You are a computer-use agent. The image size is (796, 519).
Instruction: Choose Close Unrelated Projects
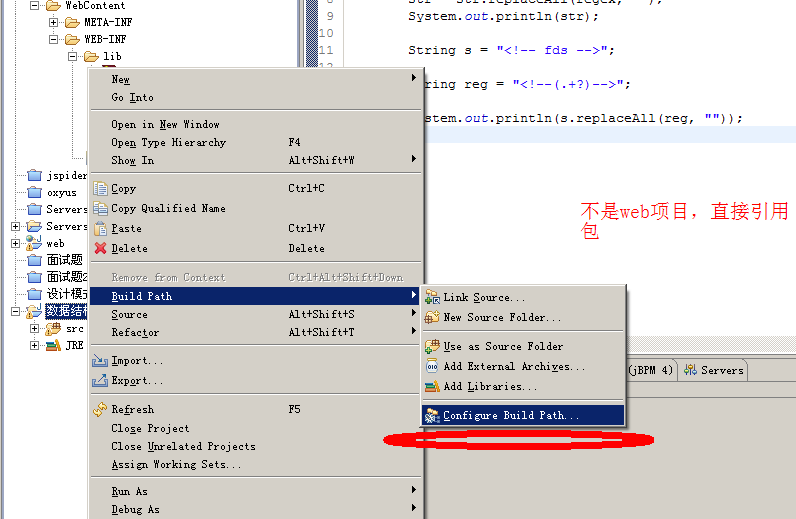tap(256, 446)
